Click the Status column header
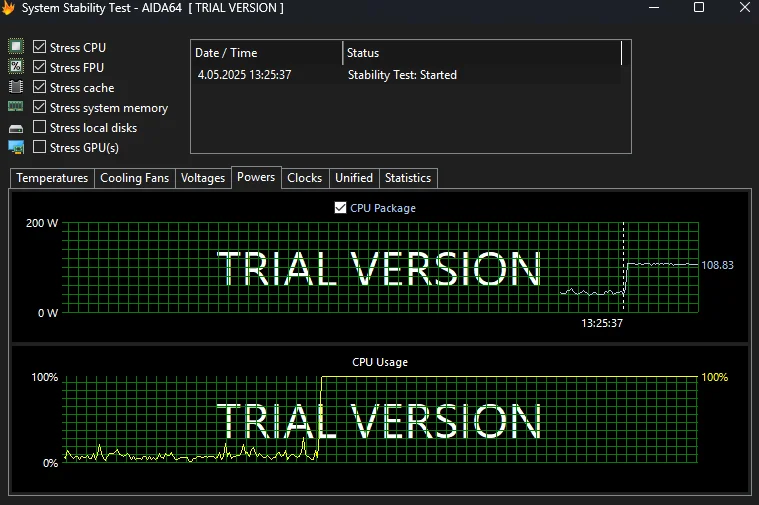 pos(482,53)
